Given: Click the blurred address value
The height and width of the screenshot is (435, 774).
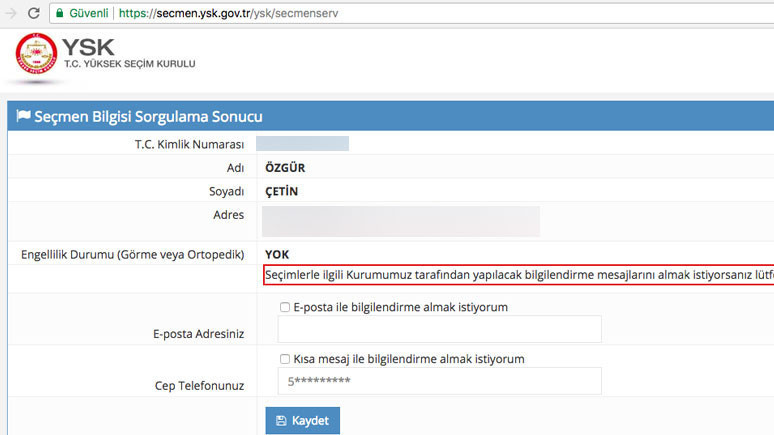Looking at the screenshot, I should [401, 221].
